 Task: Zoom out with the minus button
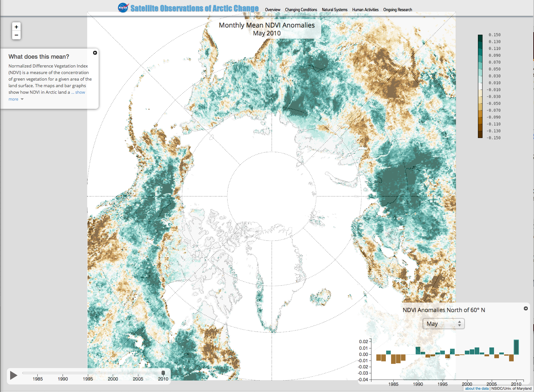[16, 35]
